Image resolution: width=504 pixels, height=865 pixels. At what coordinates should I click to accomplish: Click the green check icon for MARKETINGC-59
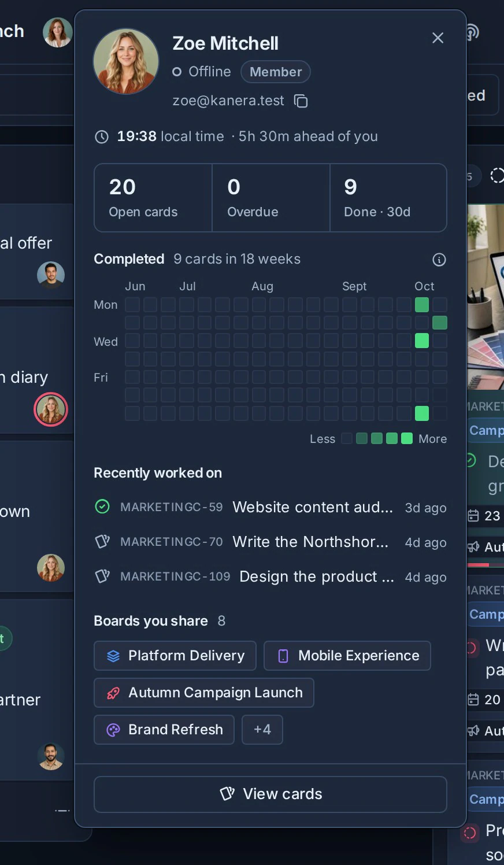(x=102, y=507)
